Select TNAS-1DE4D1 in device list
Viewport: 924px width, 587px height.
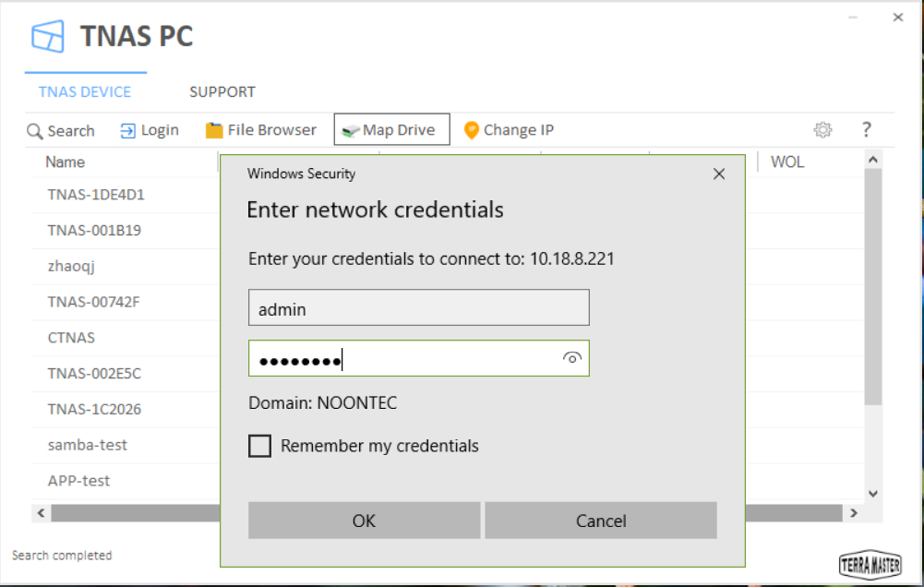pyautogui.click(x=96, y=195)
